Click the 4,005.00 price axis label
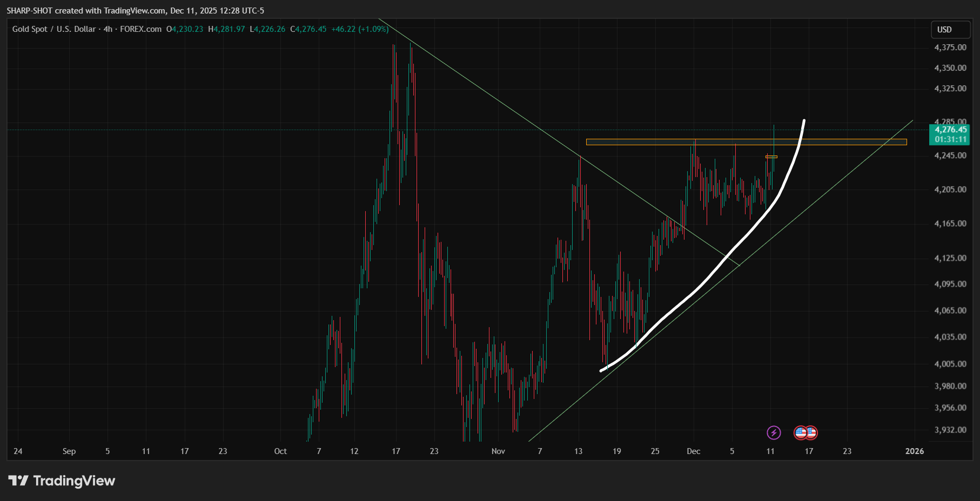The height and width of the screenshot is (501, 980). (x=950, y=364)
